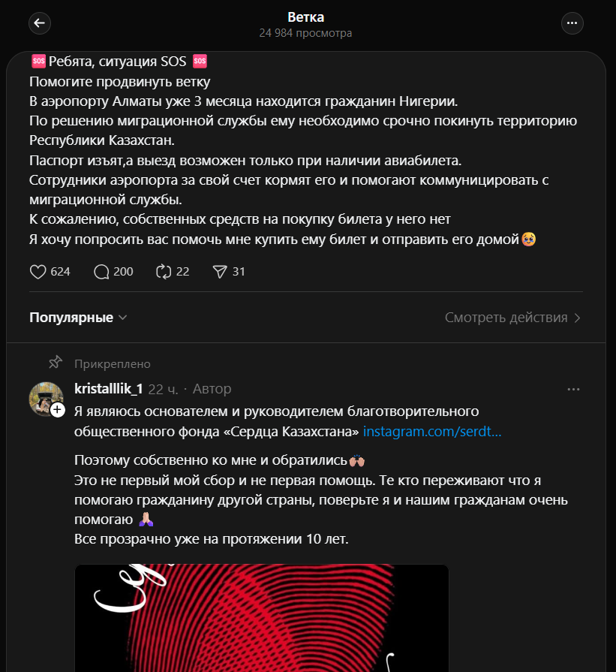
Task: Repost the thread using the repost icon
Action: 164,272
